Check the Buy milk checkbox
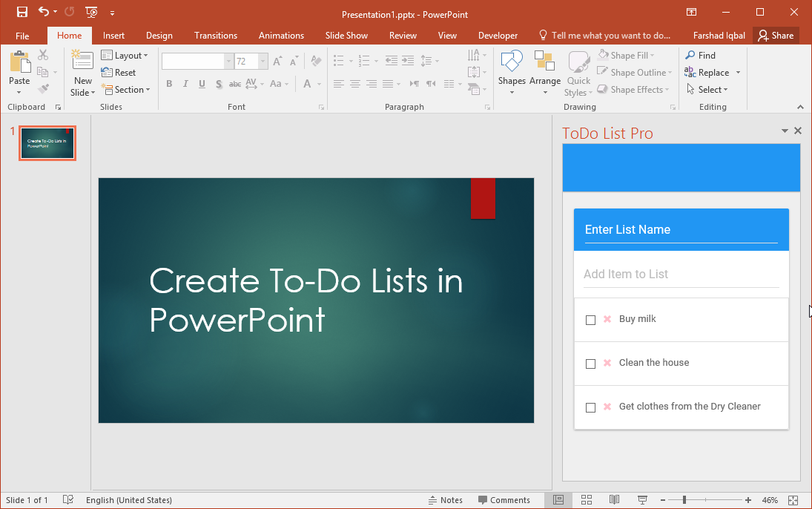 [590, 320]
